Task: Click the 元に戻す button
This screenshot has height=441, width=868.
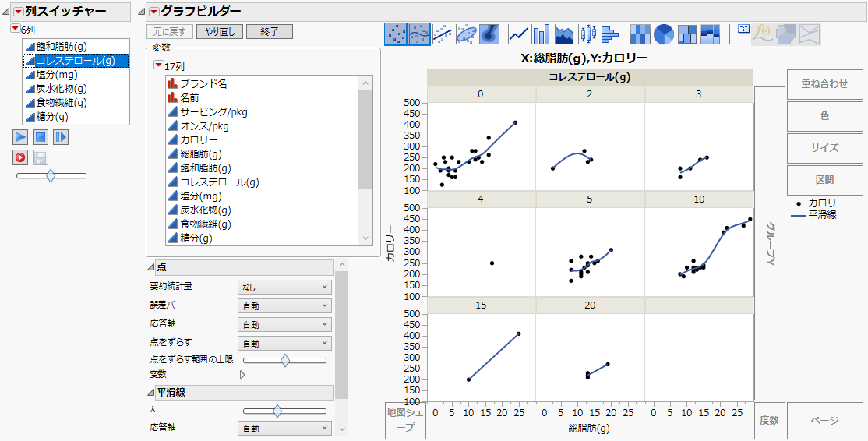Action: [x=170, y=31]
